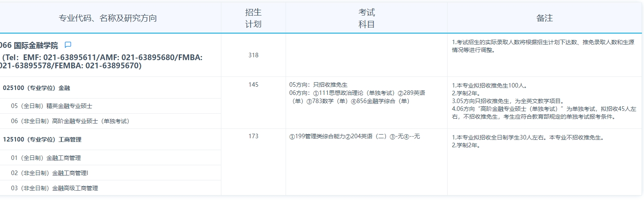Click the Tel EMF 021-63895611 contact text
Image resolution: width=644 pixels, height=200 pixels.
pyautogui.click(x=101, y=61)
